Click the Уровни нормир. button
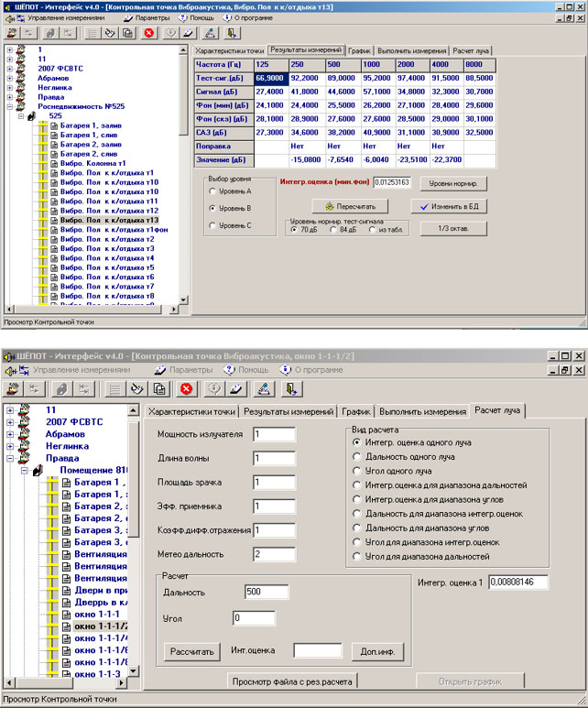Screen dimensions: 588x708 click(x=453, y=183)
